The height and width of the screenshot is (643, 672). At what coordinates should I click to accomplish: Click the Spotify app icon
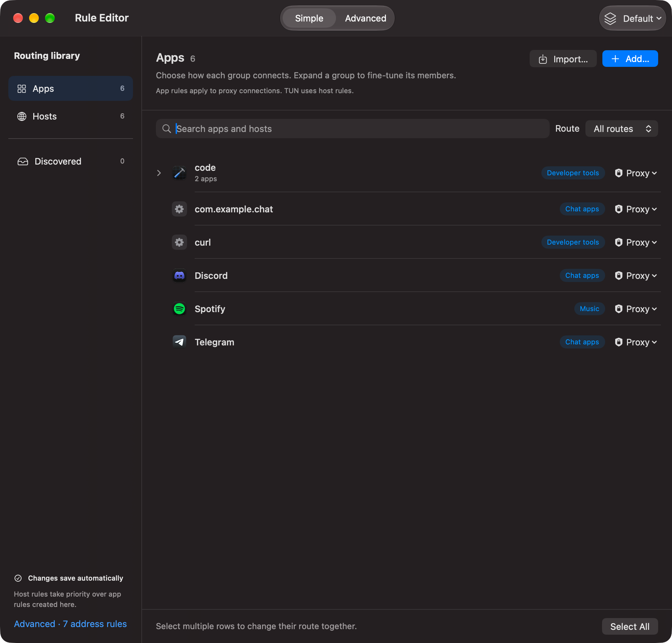(x=179, y=309)
